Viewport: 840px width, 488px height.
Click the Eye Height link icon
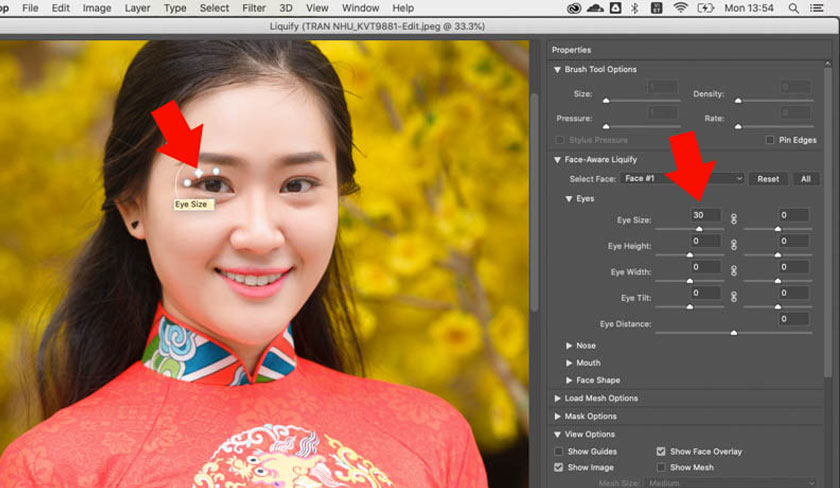(733, 245)
